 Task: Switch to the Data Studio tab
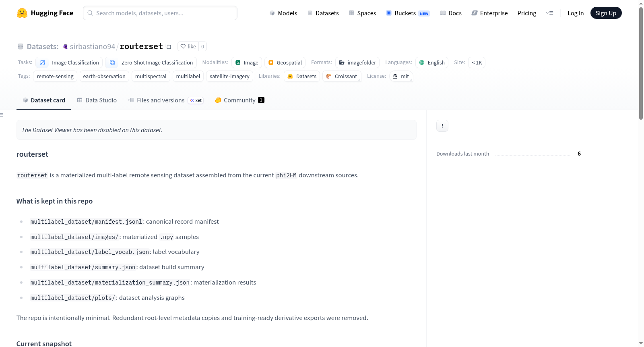point(97,100)
